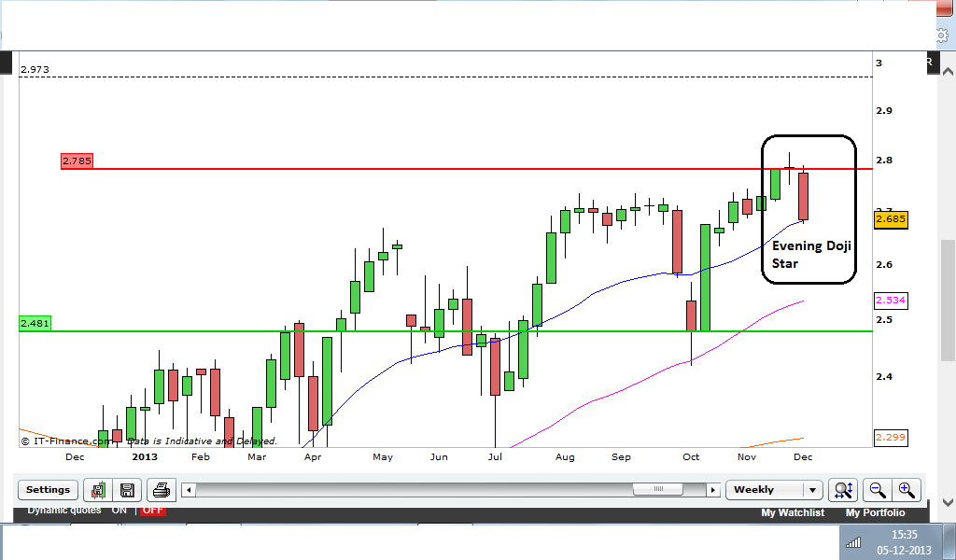Print the chart with printer icon
Viewport: 956px width, 560px height.
pyautogui.click(x=161, y=489)
